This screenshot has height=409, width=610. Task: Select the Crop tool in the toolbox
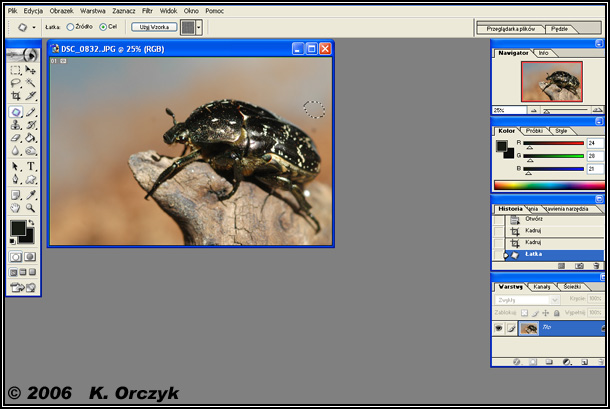coord(16,97)
